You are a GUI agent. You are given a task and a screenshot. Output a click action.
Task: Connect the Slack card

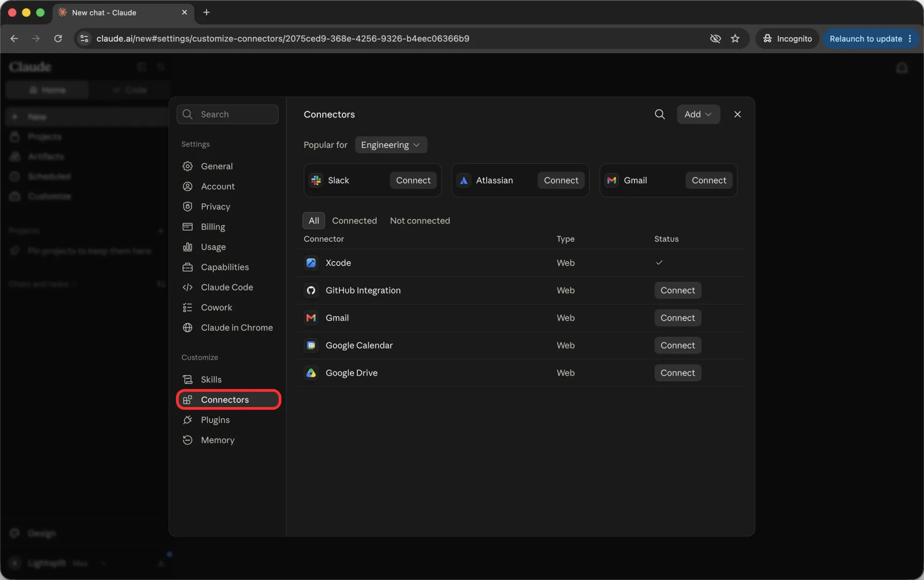(413, 180)
